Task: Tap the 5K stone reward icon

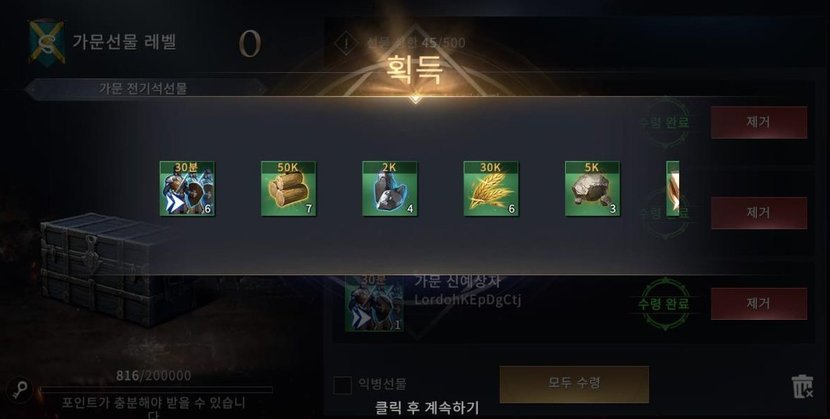Action: click(x=592, y=188)
